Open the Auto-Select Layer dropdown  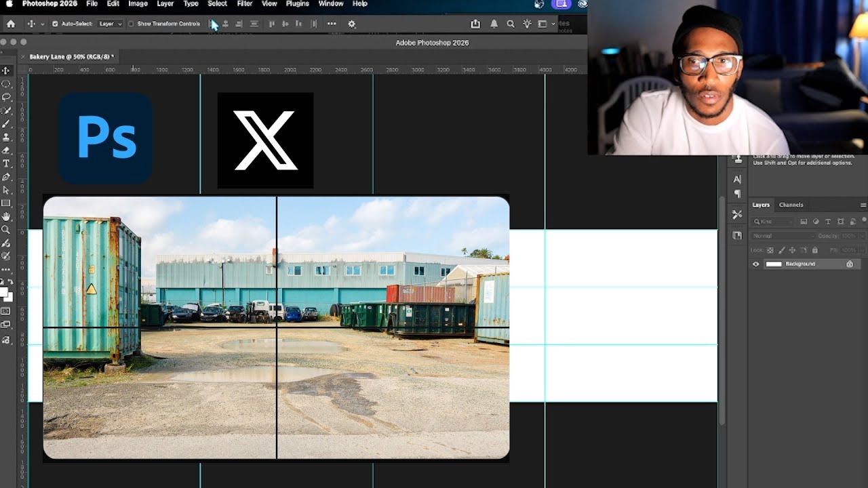110,24
